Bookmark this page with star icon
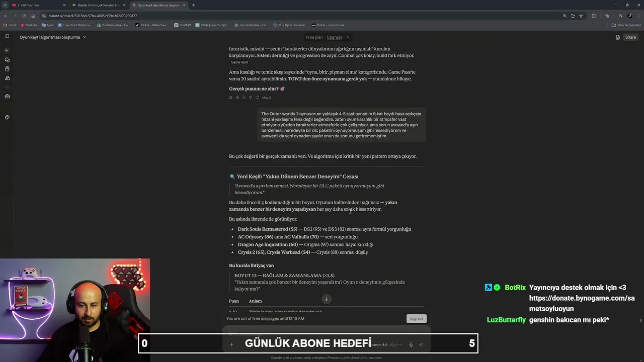 (581, 16)
